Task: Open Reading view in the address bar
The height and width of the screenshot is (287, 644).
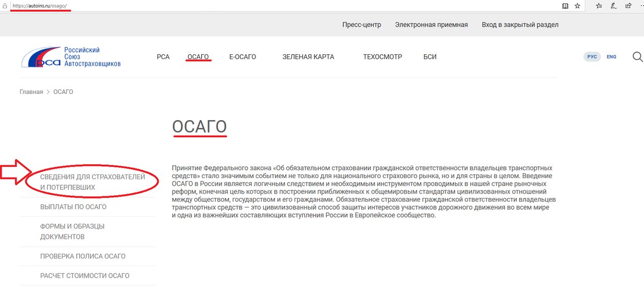Action: click(x=565, y=6)
